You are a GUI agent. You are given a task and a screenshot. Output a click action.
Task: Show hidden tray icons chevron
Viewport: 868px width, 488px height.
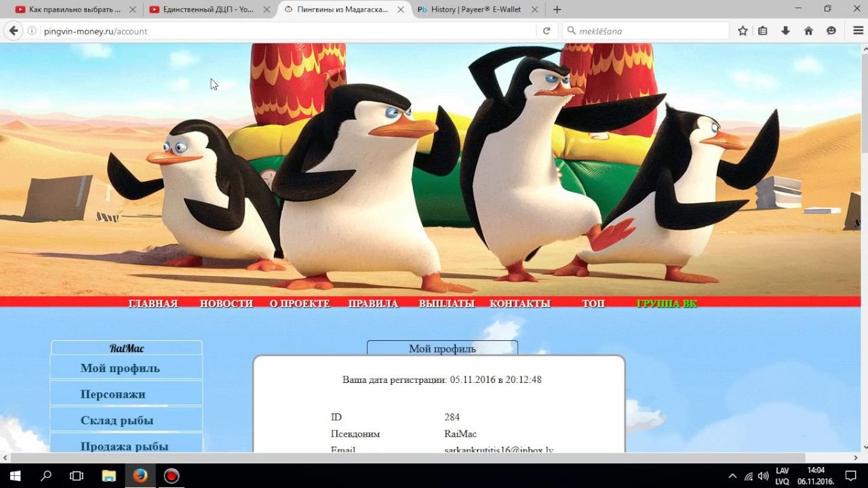click(x=732, y=476)
